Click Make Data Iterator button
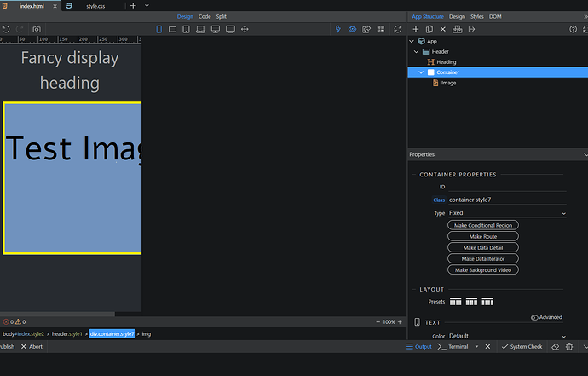The width and height of the screenshot is (588, 376). click(x=483, y=258)
